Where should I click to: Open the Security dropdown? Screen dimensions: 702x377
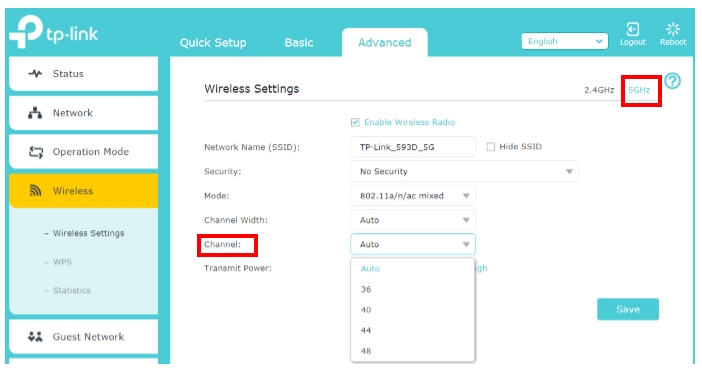coord(464,171)
